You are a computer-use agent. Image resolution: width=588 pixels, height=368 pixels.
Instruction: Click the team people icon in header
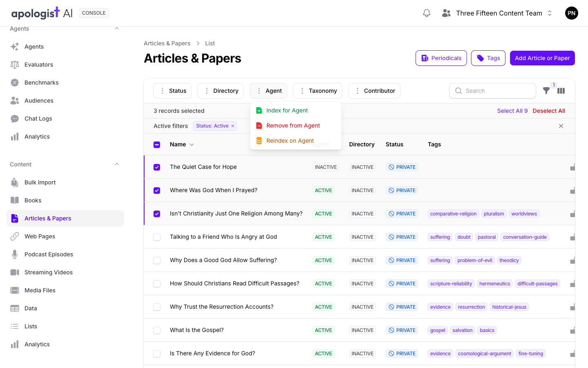[x=446, y=13]
